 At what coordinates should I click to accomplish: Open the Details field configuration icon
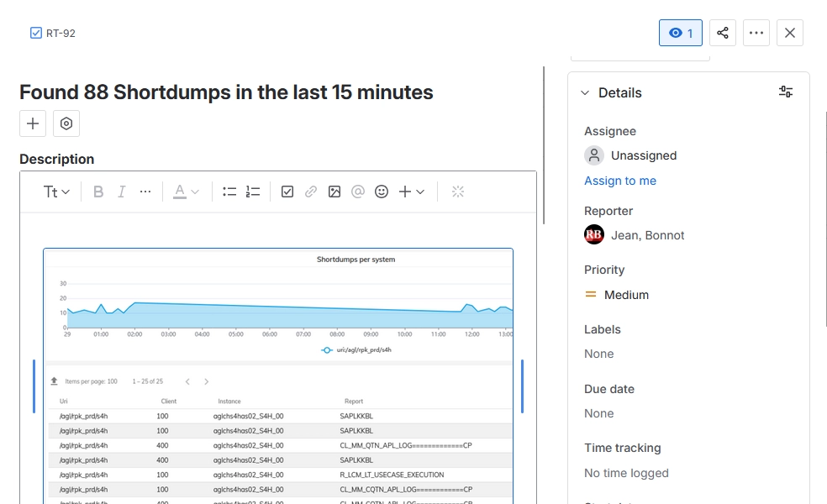(x=785, y=92)
